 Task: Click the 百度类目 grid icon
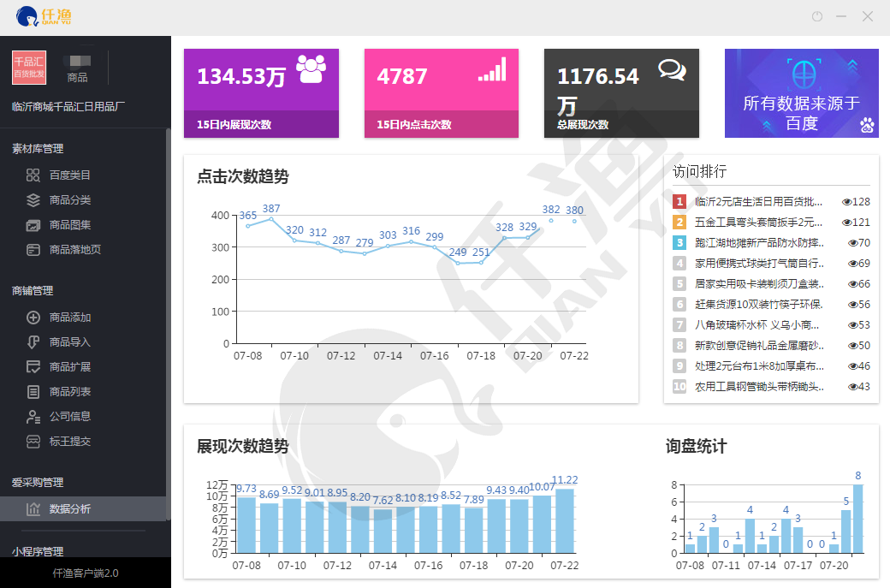pos(33,175)
